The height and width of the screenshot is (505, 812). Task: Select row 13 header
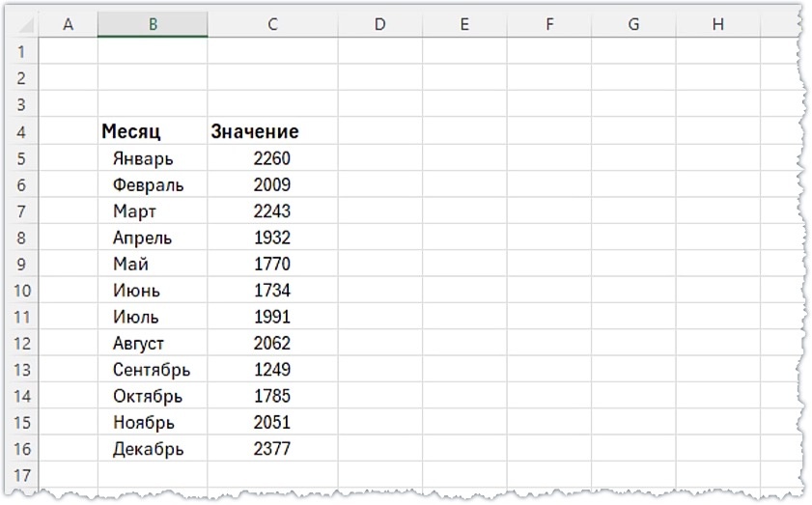21,369
